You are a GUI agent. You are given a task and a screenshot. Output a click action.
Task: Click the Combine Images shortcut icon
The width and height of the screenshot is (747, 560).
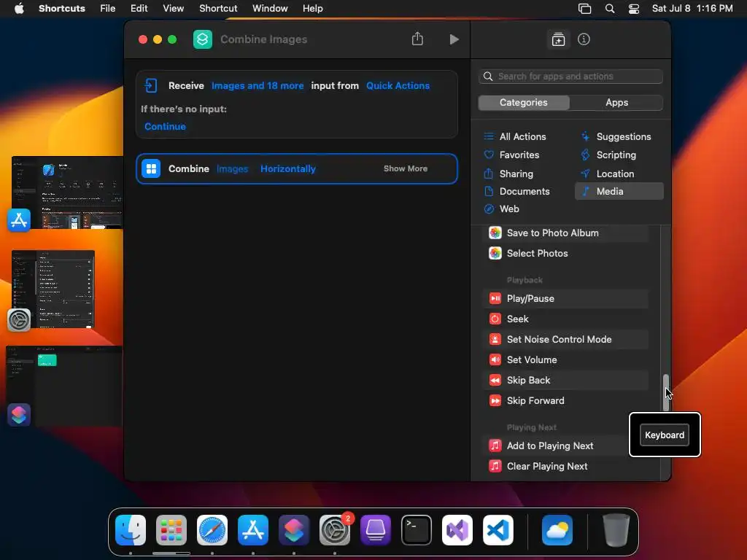(203, 39)
